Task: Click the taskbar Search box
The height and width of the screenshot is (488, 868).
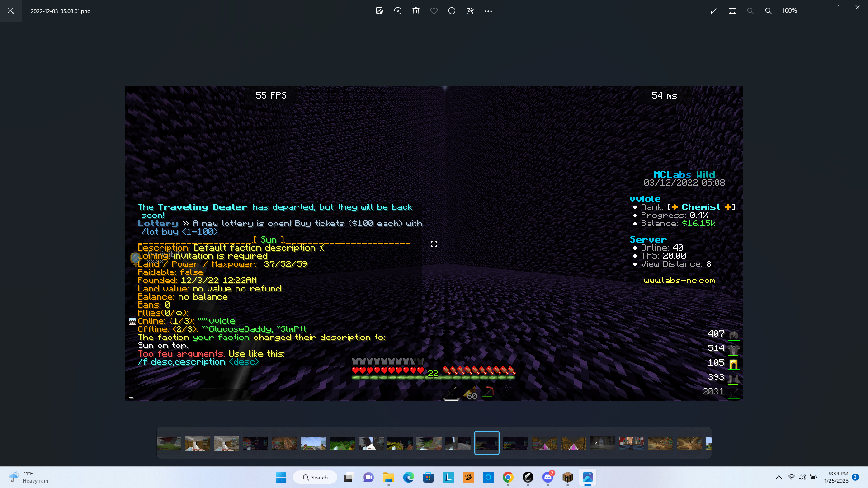Action: [315, 477]
